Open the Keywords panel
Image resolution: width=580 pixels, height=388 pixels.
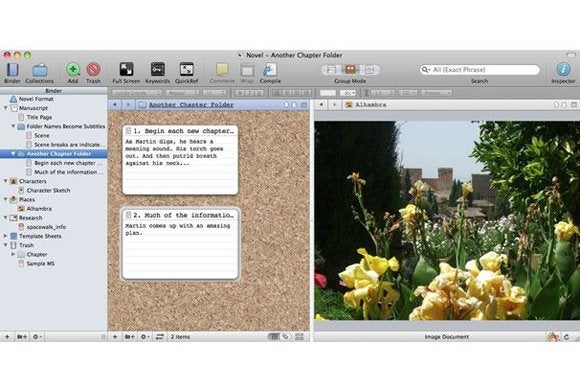158,73
